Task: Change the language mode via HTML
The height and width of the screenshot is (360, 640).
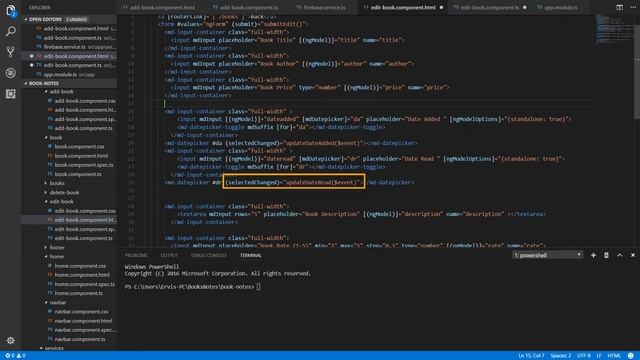Action: 614,356
